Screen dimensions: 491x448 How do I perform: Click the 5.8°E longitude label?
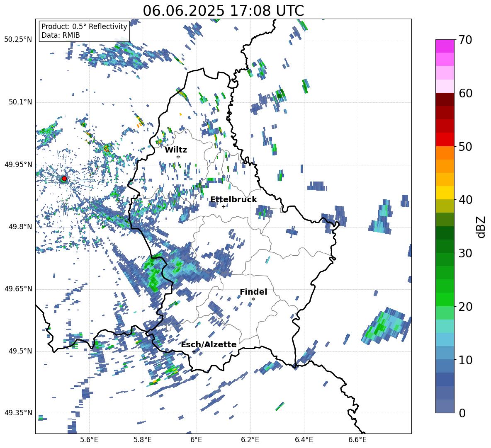pyautogui.click(x=143, y=440)
